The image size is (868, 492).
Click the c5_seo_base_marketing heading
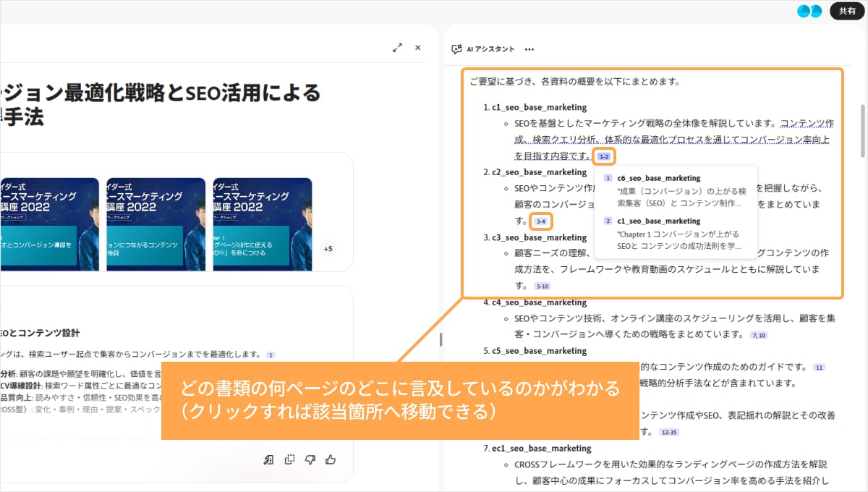539,351
